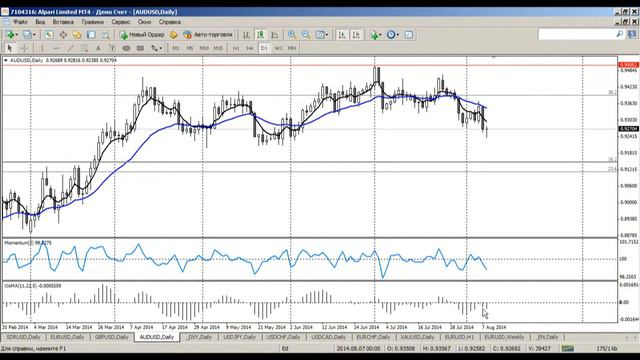Open the Вид menu

click(x=40, y=22)
